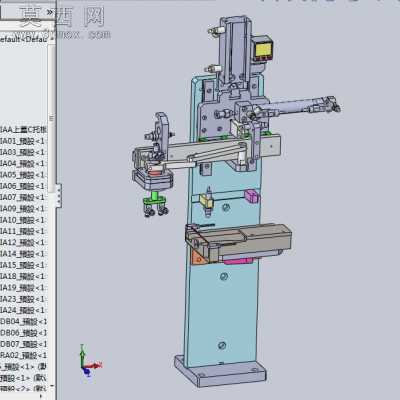
Task: Expand the hidden toolbar tabs chevron
Action: tap(50, 12)
